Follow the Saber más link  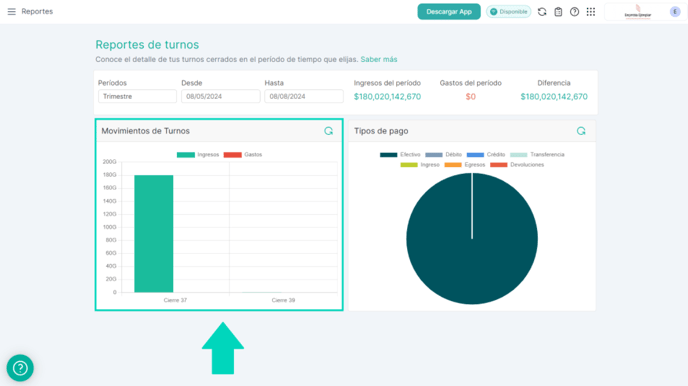[379, 59]
